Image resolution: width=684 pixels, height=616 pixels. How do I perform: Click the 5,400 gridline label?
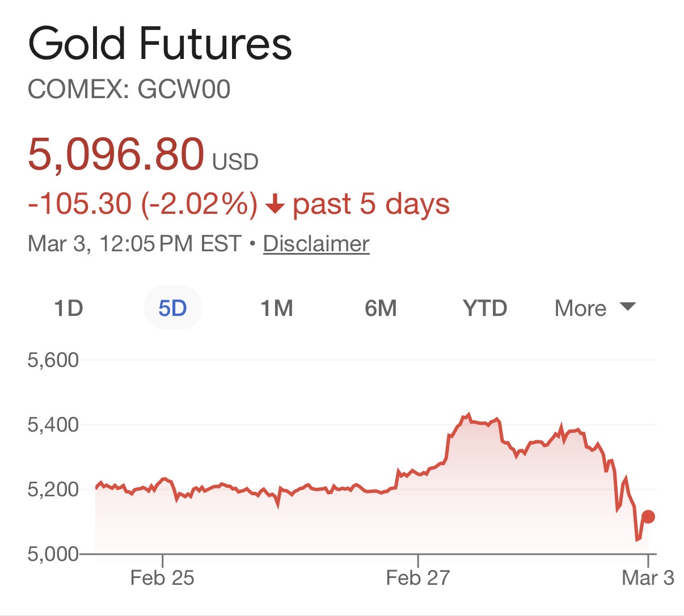53,425
